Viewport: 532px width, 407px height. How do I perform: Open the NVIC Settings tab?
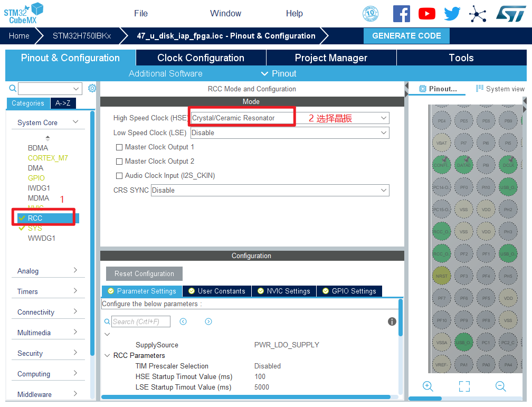(x=284, y=291)
